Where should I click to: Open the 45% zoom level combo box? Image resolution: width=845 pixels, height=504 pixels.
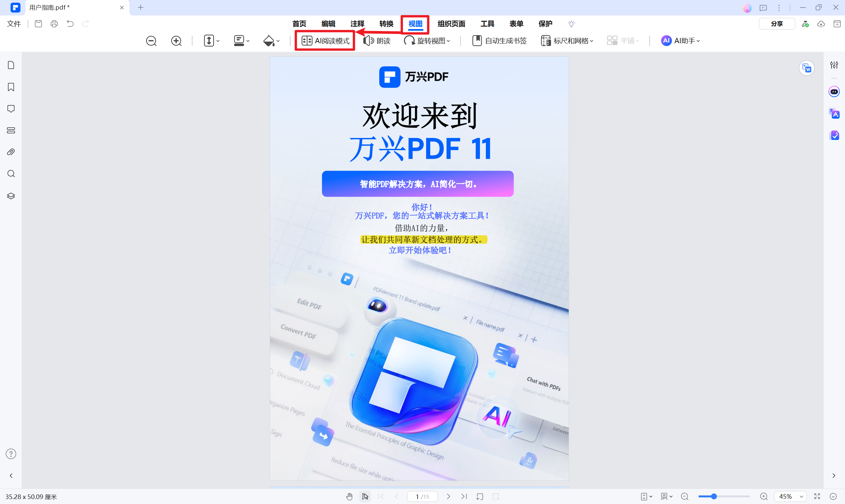[790, 496]
